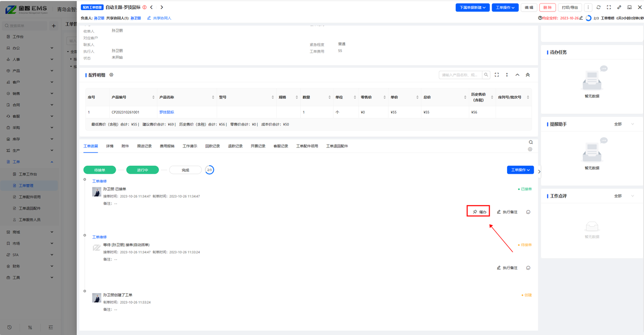Click the 孙卫朋 responsible person link
The width and height of the screenshot is (644, 335).
click(99, 18)
